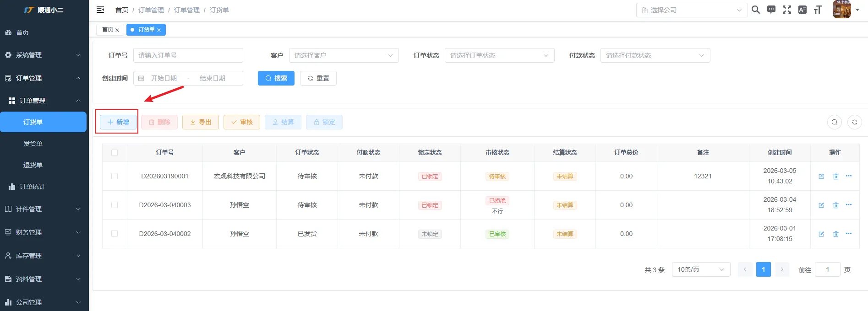Open the 客户 customer dropdown
Screen dimensions: 868x311
(x=344, y=55)
